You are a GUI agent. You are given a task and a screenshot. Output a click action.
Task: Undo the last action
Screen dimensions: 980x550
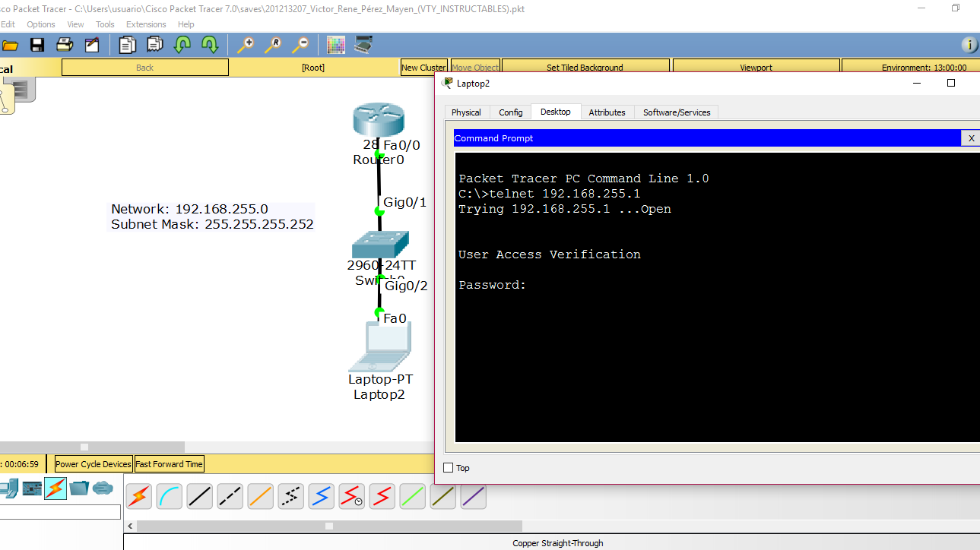click(182, 45)
